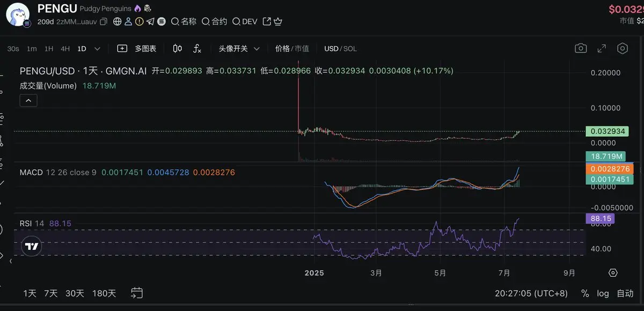644x311 pixels.
Task: Switch quote currency to USD
Action: pyautogui.click(x=331, y=49)
